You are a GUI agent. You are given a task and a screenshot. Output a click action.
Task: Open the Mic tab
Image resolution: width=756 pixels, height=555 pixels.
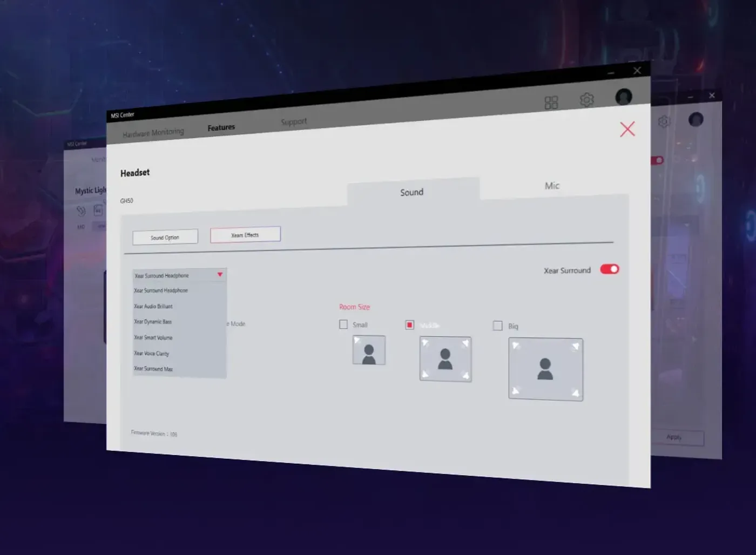coord(552,186)
